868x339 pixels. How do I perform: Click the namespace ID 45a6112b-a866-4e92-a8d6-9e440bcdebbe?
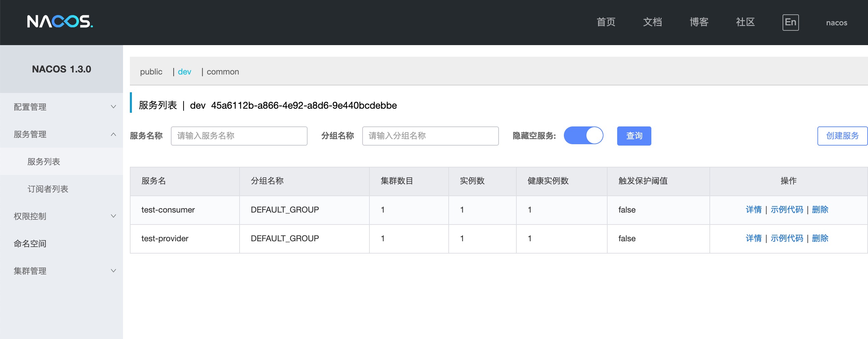click(x=304, y=105)
